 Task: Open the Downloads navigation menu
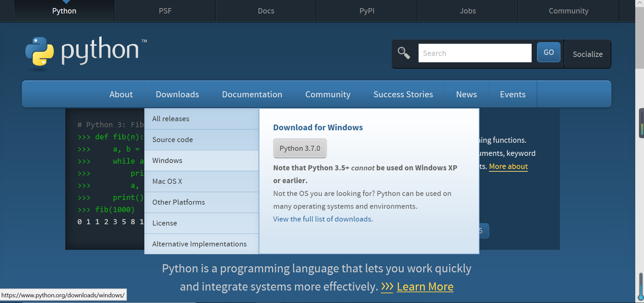pyautogui.click(x=177, y=94)
